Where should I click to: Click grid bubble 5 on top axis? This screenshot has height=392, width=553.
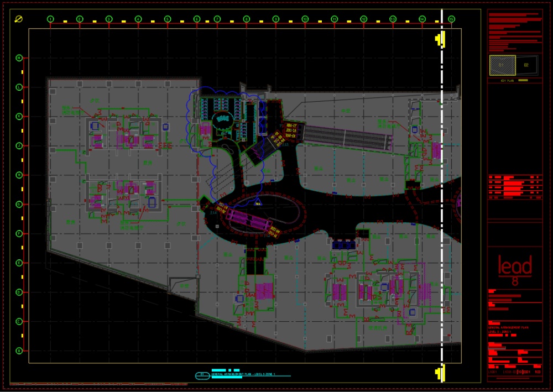167,19
